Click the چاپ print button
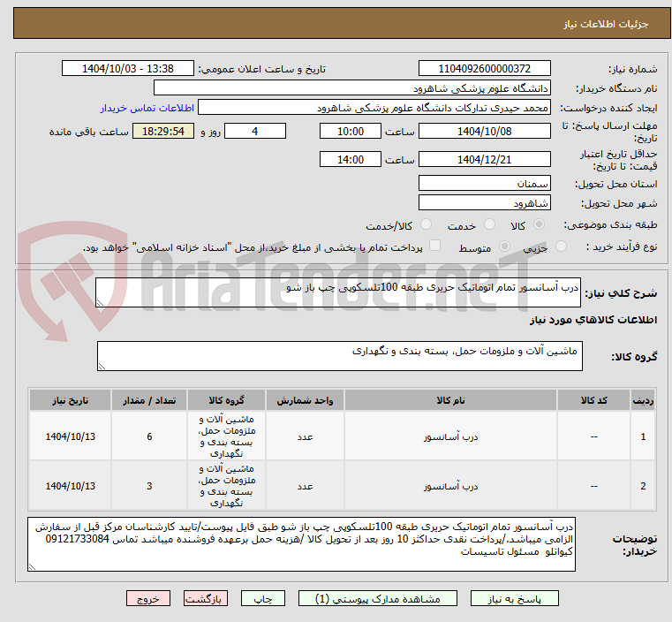672x622 pixels. [263, 598]
